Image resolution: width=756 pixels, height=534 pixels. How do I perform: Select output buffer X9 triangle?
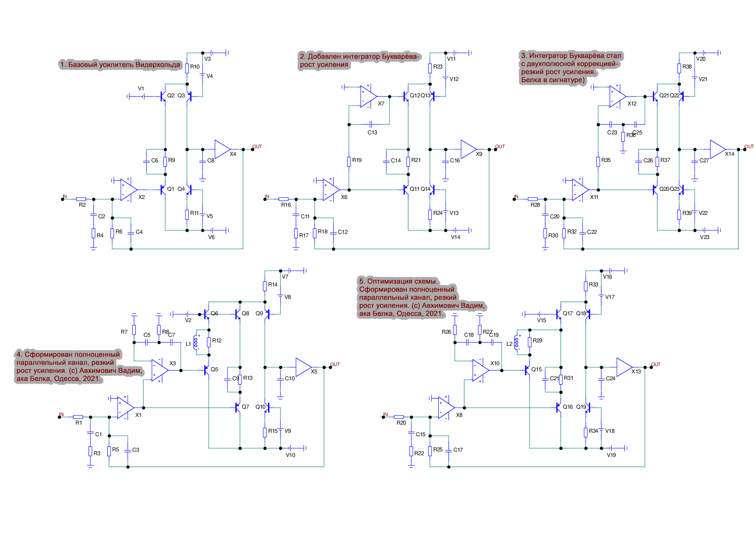(x=469, y=149)
